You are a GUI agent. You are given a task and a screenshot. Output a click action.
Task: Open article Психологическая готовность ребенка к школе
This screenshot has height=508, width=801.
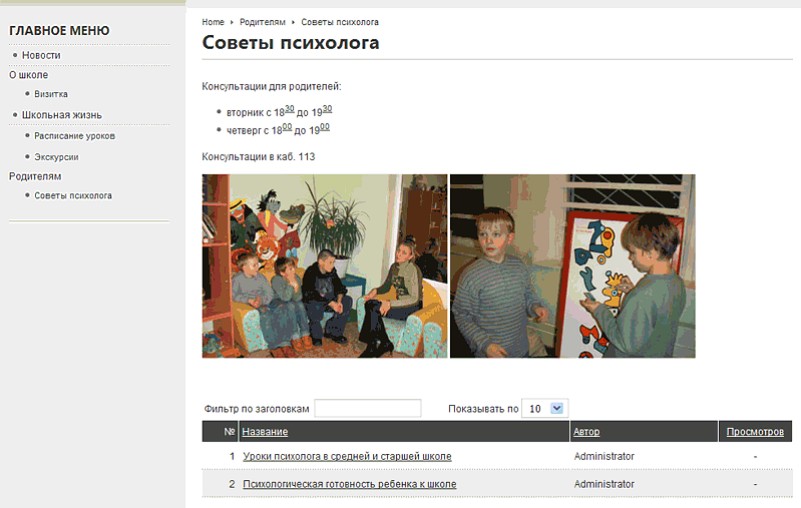pyautogui.click(x=349, y=484)
